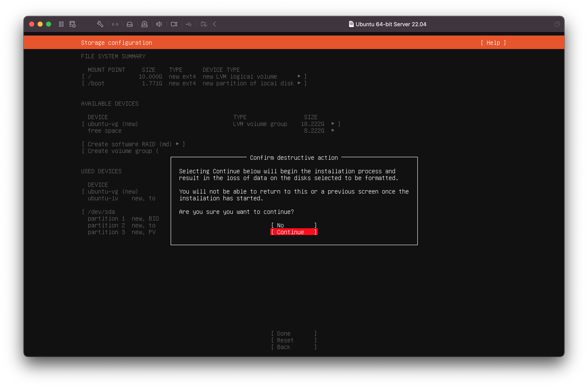The height and width of the screenshot is (388, 588).
Task: Click the camera toolbar icon
Action: coord(174,24)
